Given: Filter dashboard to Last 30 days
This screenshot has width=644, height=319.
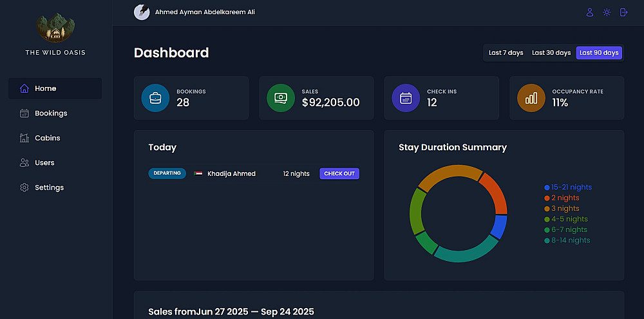Looking at the screenshot, I should (551, 53).
